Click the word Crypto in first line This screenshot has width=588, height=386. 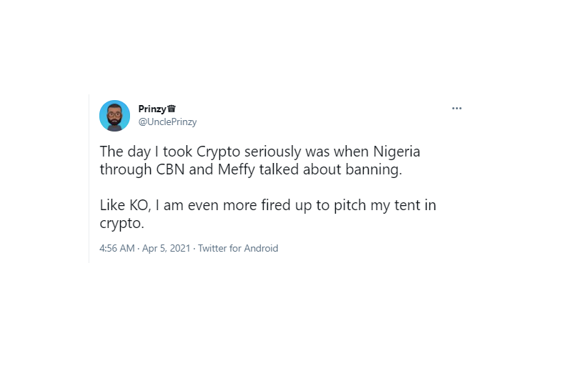pyautogui.click(x=218, y=152)
